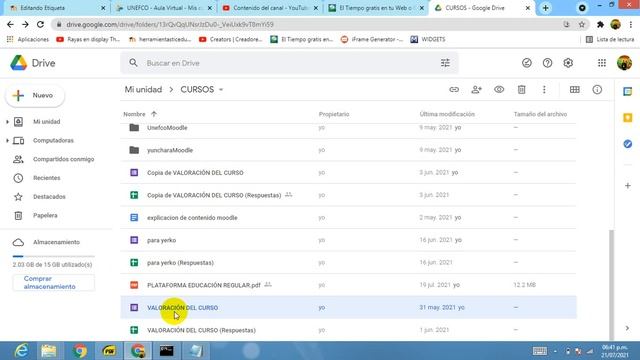Switch to Contenido del canal YouTube tab
The image size is (640, 360).
click(270, 8)
